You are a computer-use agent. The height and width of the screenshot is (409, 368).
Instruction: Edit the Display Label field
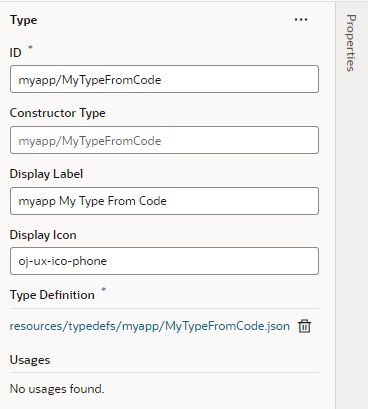pos(164,201)
